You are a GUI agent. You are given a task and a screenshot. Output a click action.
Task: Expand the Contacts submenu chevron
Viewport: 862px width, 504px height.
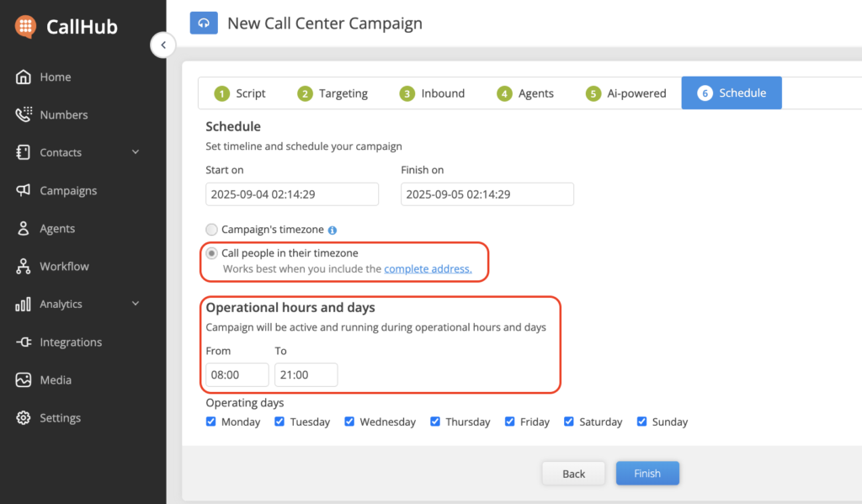click(x=136, y=152)
